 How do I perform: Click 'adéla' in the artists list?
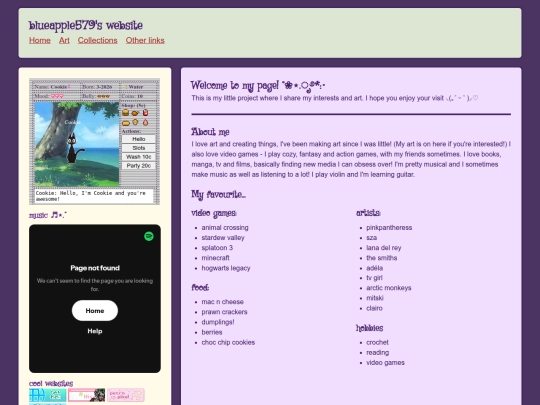click(375, 268)
